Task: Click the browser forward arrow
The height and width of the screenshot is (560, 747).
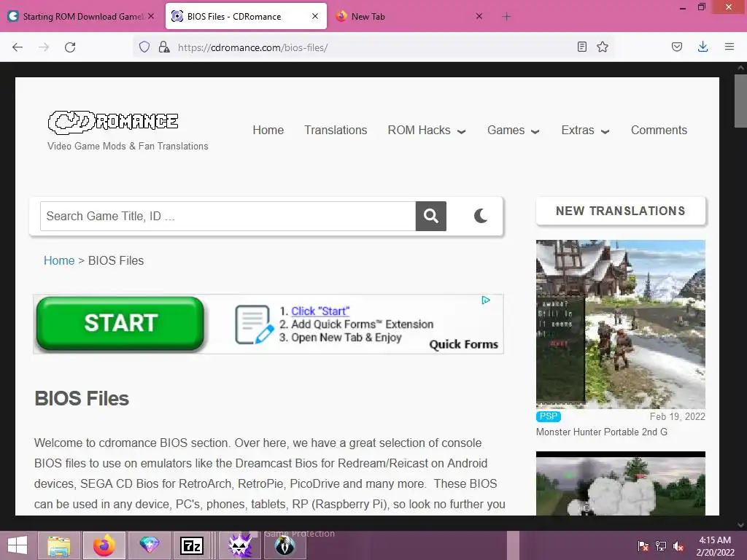Action: tap(44, 47)
